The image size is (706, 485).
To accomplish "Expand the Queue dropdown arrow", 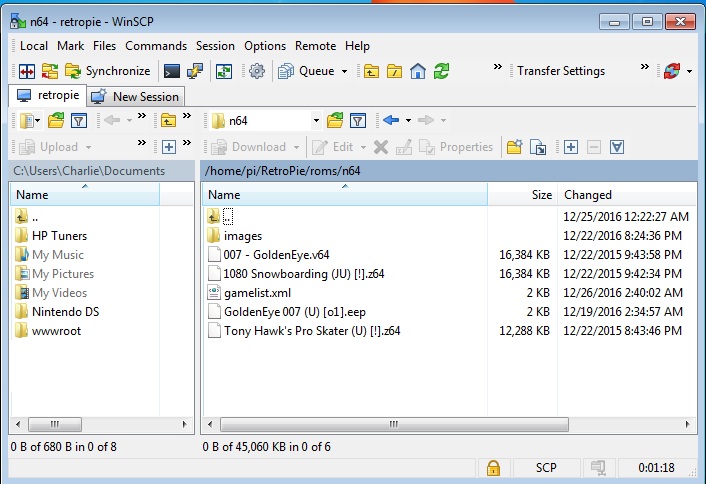I will point(344,71).
